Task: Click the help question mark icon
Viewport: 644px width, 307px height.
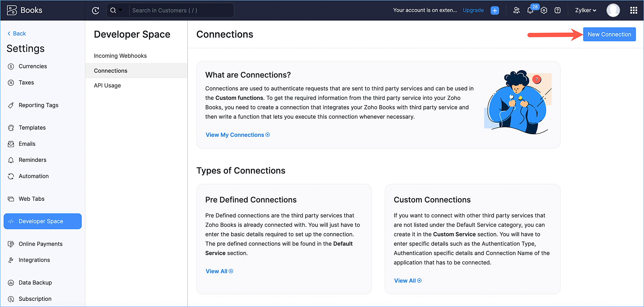Action: coord(557,11)
